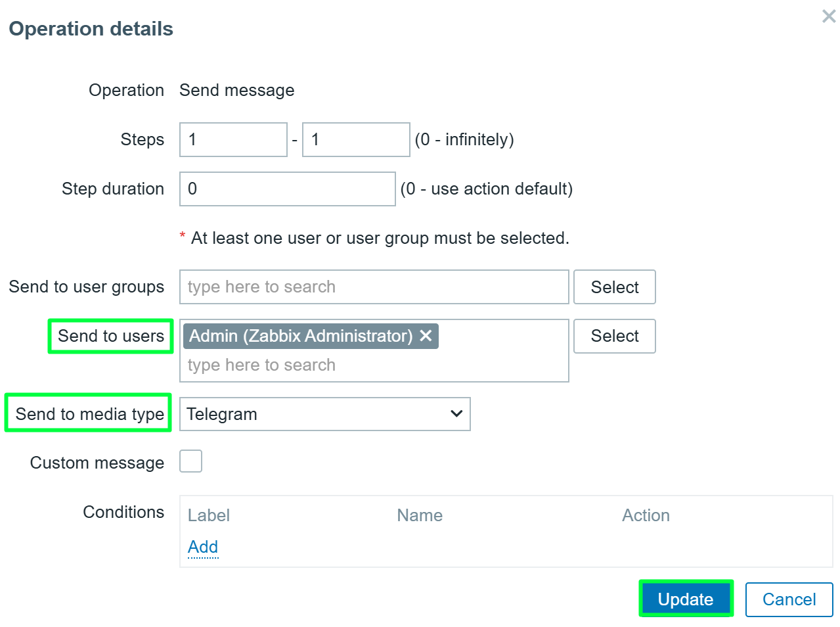Add a new condition link
Viewport: 840px width, 627px height.
(203, 547)
